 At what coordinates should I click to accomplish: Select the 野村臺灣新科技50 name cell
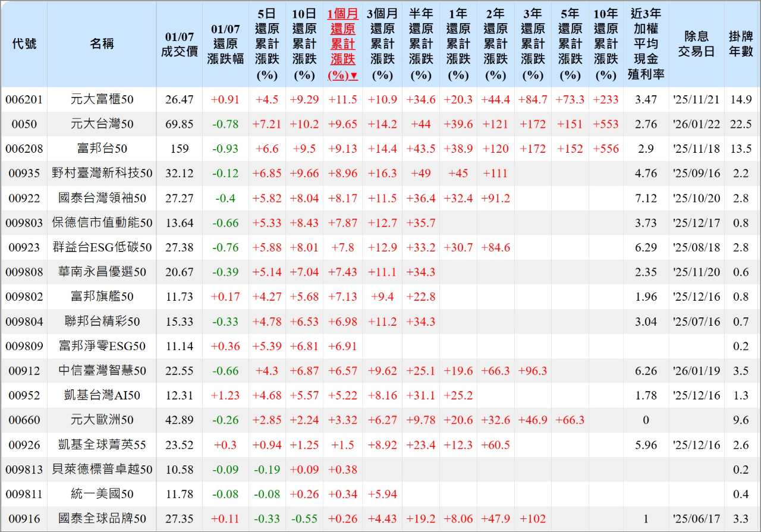point(102,174)
